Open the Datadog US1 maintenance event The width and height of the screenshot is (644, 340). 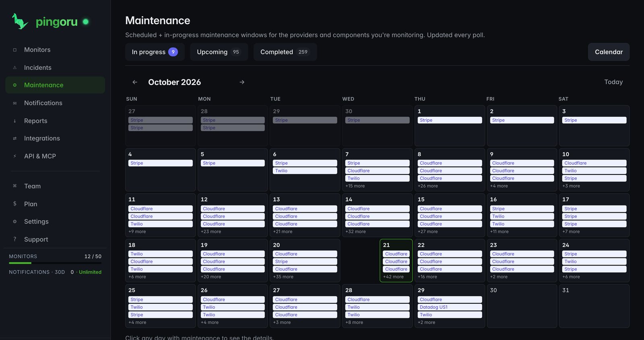450,307
